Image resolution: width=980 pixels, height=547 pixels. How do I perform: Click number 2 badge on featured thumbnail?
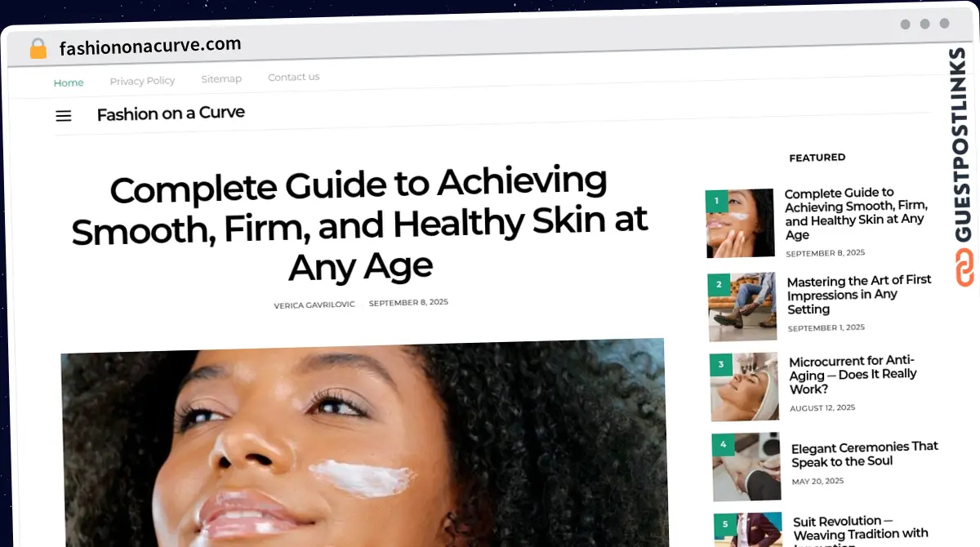(x=719, y=284)
